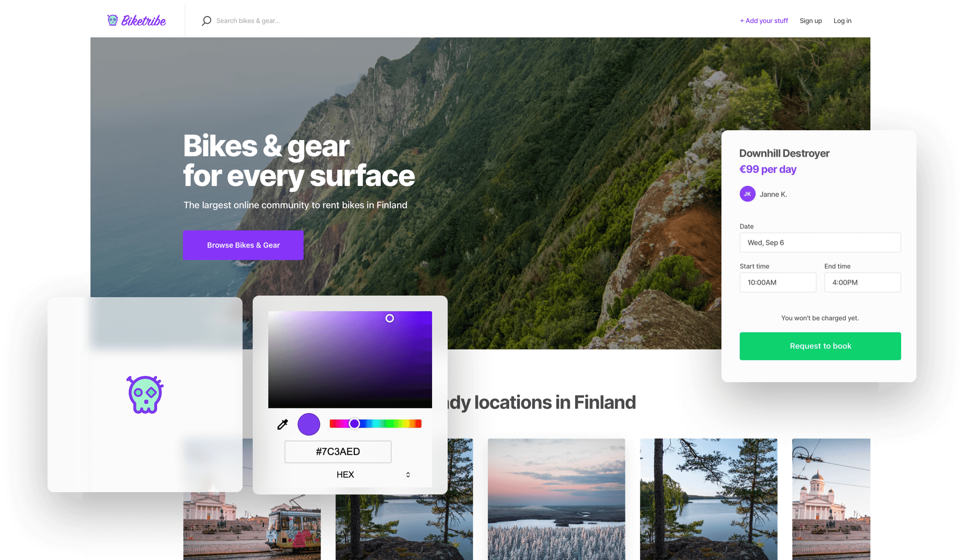The image size is (964, 560).
Task: Click the hex value input field #7C3AED
Action: (x=338, y=451)
